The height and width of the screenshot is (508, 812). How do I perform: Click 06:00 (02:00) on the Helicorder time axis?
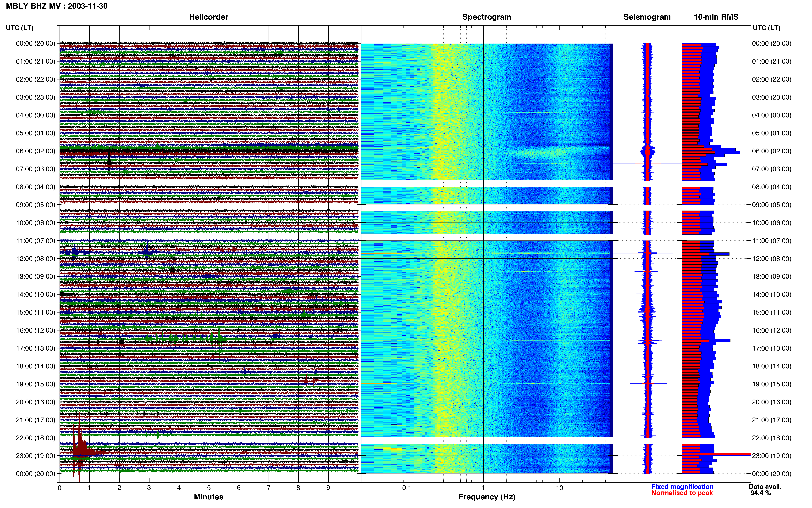click(36, 151)
